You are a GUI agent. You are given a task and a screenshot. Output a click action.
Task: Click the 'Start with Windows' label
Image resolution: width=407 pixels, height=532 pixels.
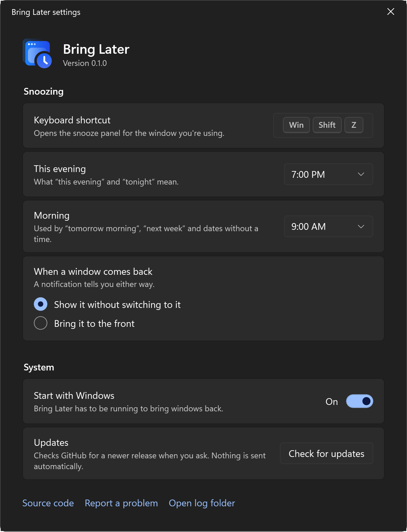point(74,396)
